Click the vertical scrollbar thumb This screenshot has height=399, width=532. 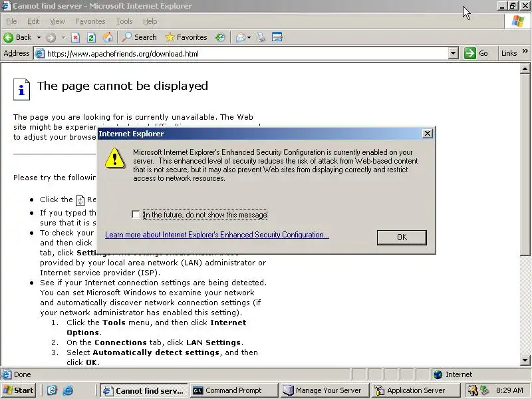tap(525, 164)
